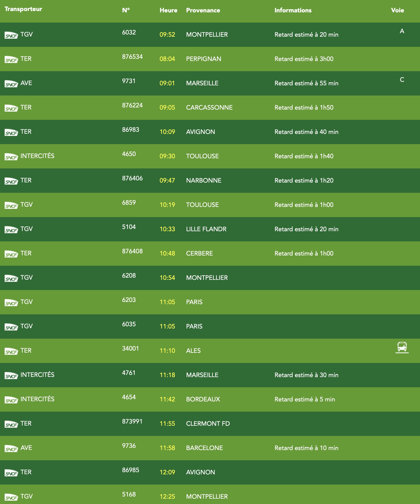Viewport: 420px width, 504px height.
Task: Click the Voie column header
Action: 397,10
